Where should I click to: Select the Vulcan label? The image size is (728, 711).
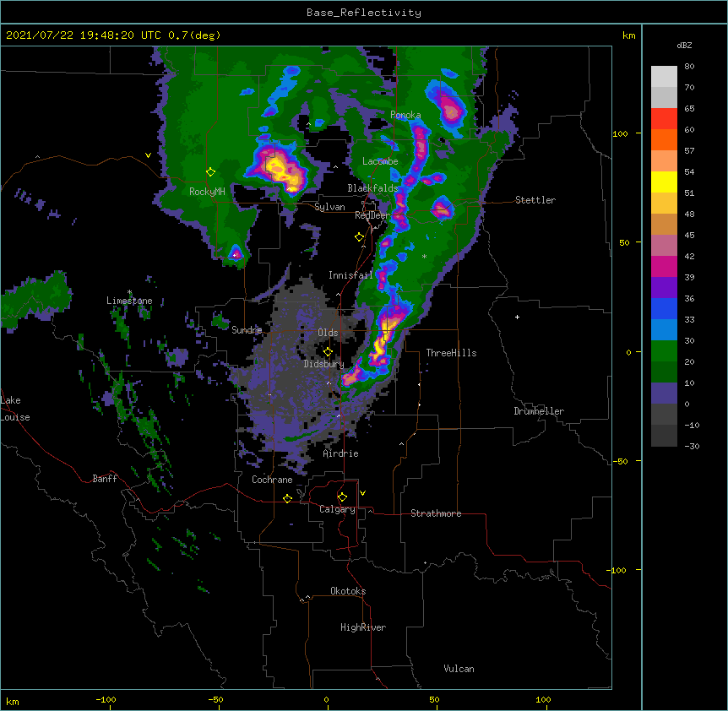459,669
